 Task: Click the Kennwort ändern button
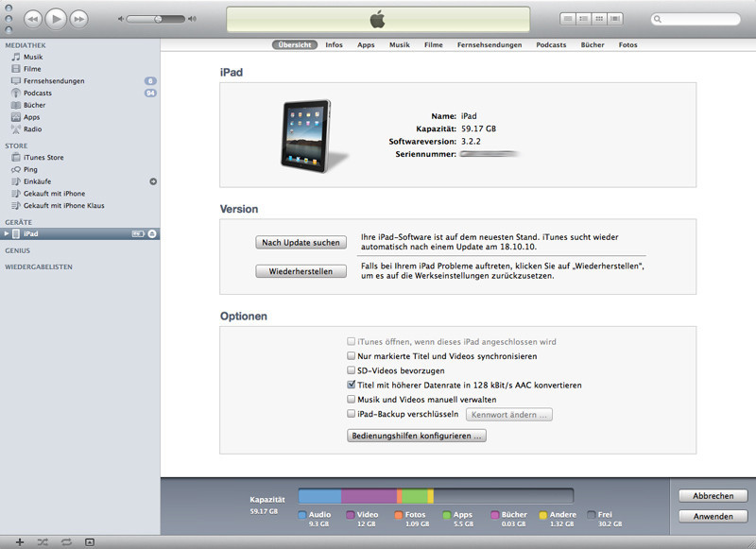(509, 415)
